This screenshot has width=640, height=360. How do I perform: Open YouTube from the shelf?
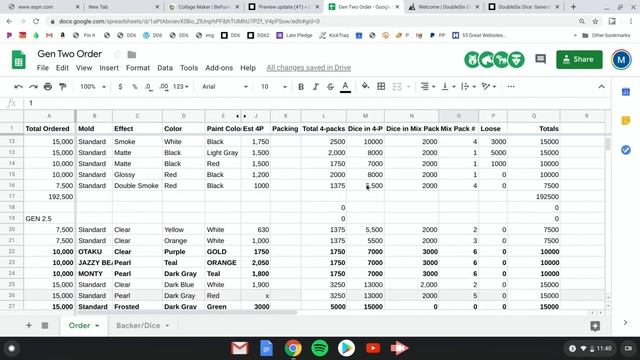click(373, 348)
